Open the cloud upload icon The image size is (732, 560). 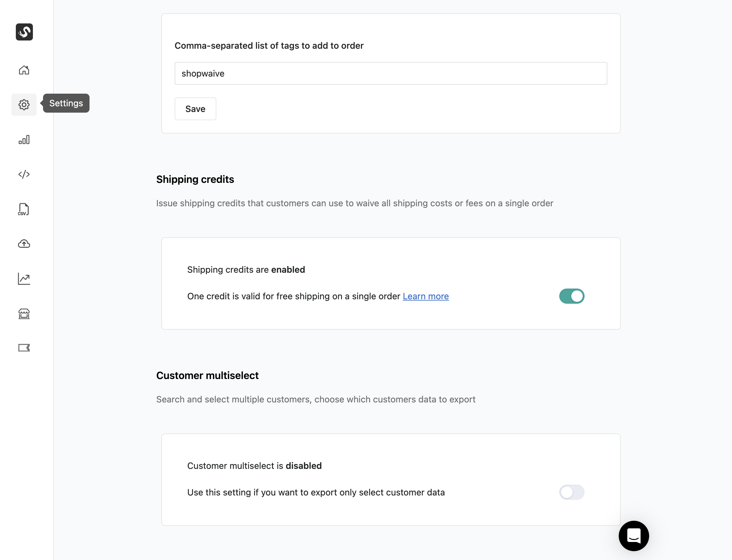pos(24,244)
